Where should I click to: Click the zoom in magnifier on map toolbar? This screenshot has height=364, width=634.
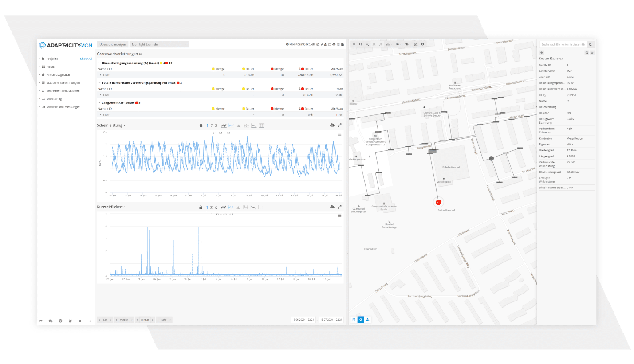coord(367,44)
